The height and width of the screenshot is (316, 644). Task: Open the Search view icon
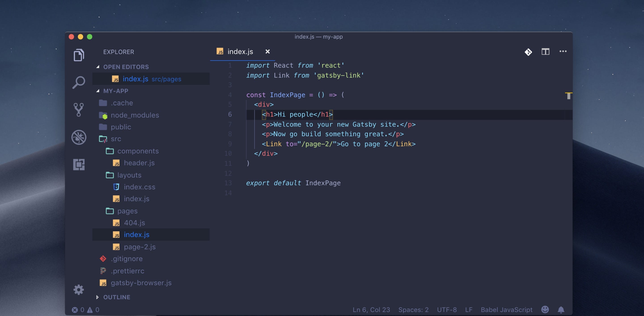click(x=79, y=82)
